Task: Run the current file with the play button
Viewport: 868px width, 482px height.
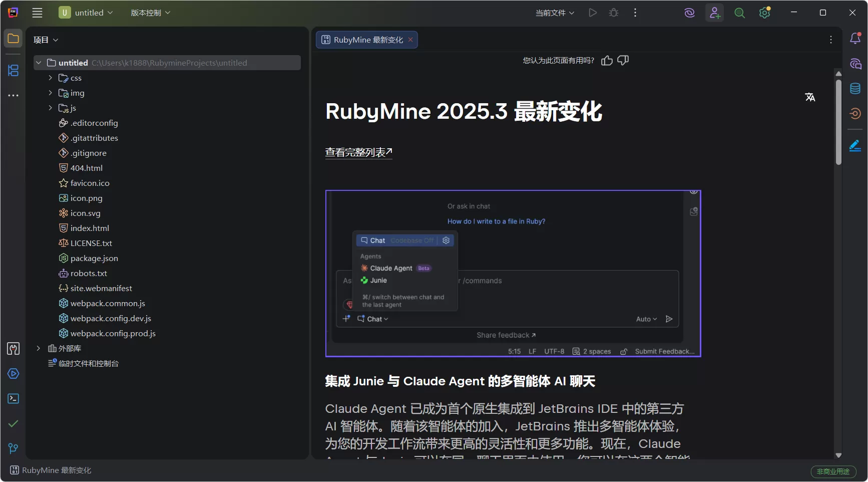Action: pyautogui.click(x=593, y=13)
